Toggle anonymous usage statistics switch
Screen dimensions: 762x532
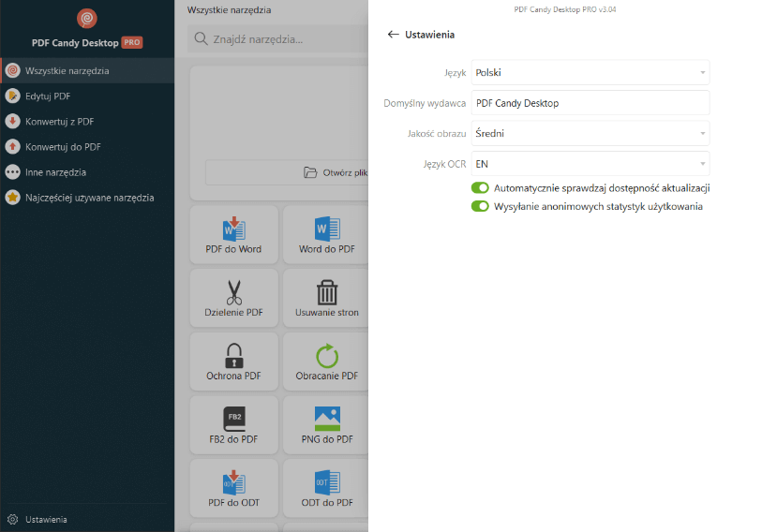[x=480, y=206]
